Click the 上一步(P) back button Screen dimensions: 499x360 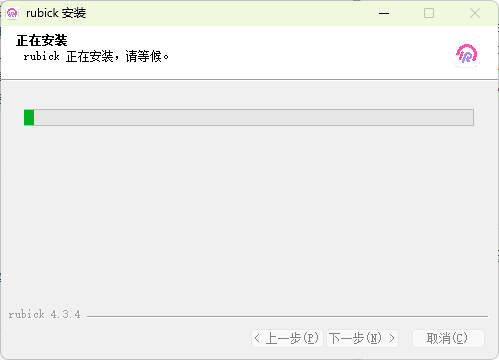286,338
